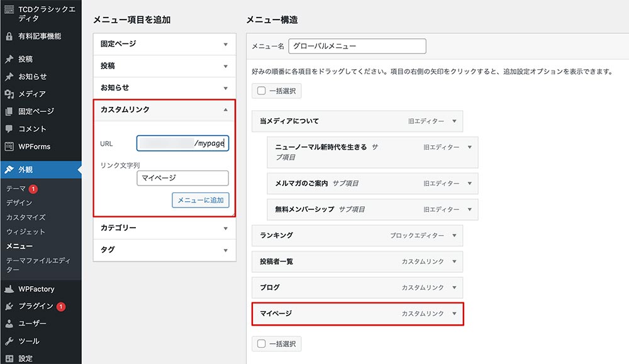Click the speech bubble コメント icon
The width and height of the screenshot is (629, 364).
click(x=9, y=129)
